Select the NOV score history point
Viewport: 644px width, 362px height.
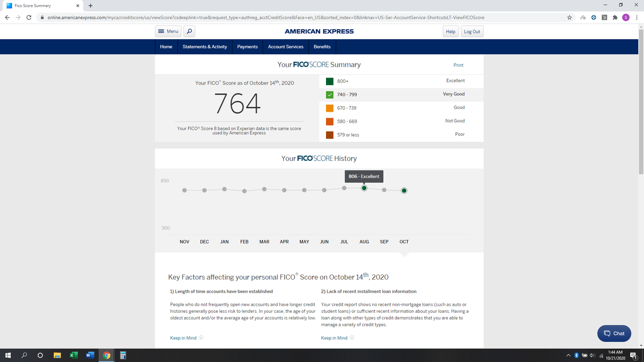[185, 190]
